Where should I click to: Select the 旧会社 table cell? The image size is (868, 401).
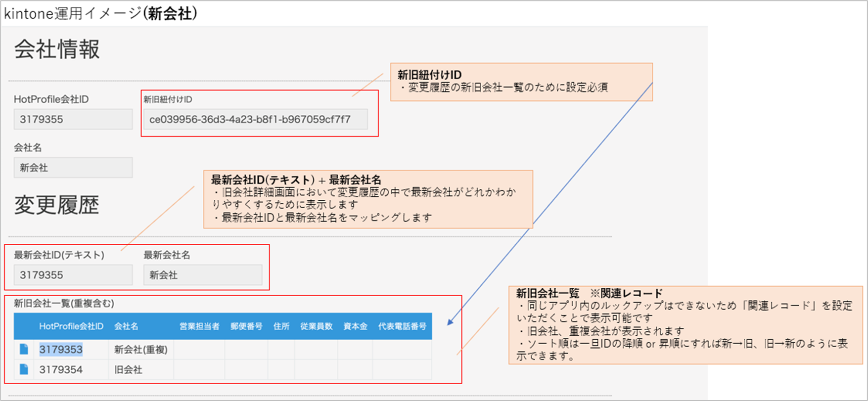pos(128,370)
